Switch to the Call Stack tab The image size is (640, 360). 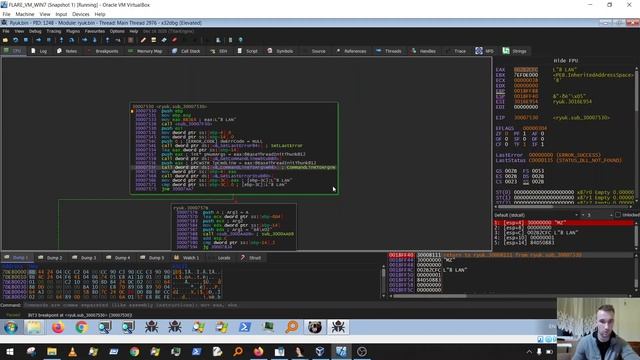[x=186, y=51]
